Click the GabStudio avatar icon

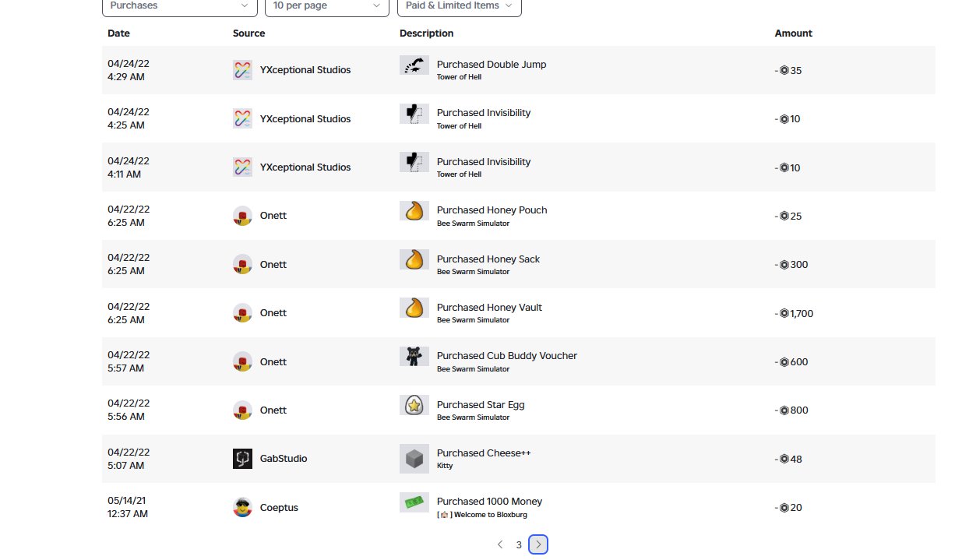pyautogui.click(x=242, y=459)
